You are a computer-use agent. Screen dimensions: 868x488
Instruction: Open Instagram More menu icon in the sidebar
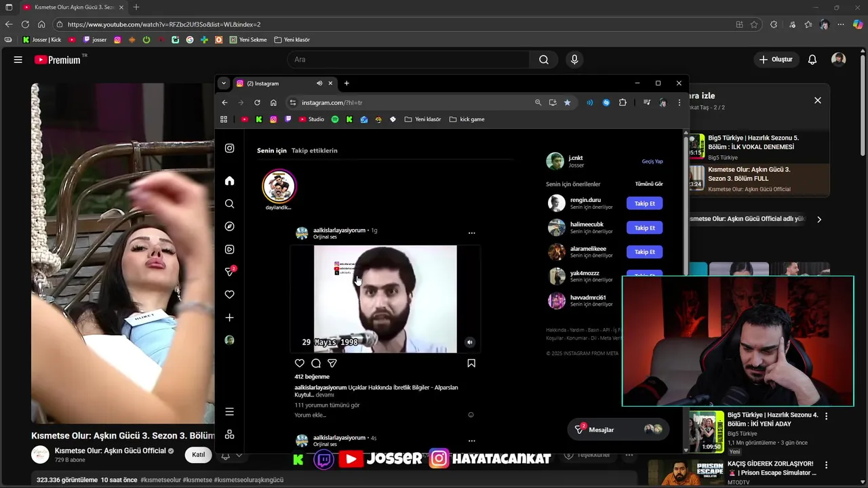[x=229, y=411]
